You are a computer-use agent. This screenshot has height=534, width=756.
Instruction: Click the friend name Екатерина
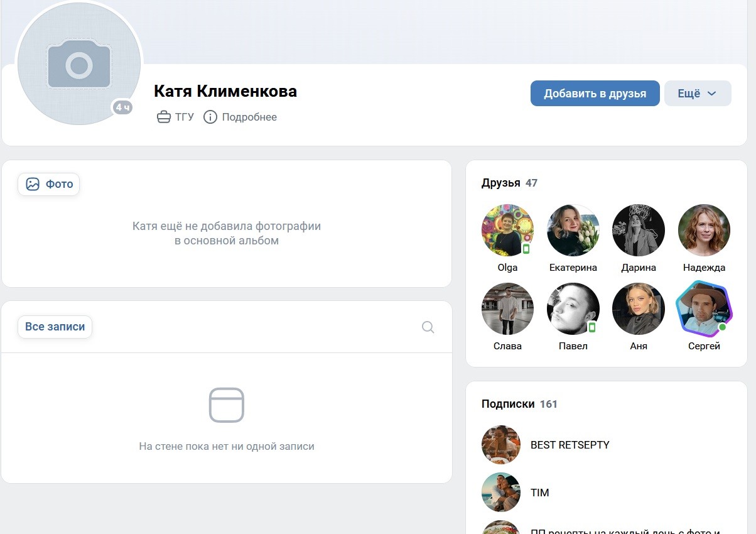point(573,268)
